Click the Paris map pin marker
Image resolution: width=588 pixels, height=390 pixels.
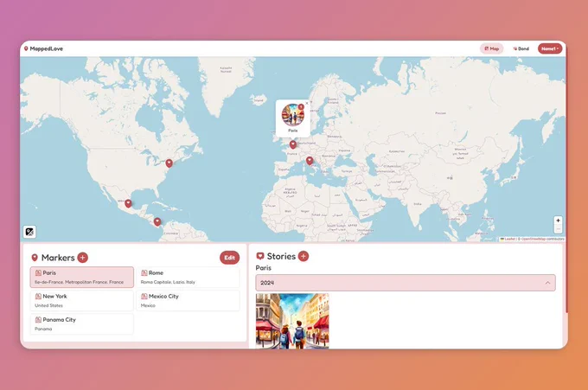click(x=293, y=144)
